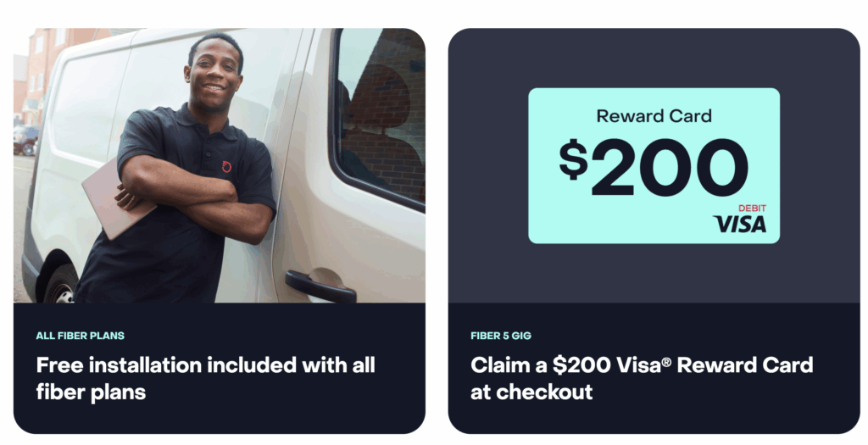868x445 pixels.
Task: Click the 'Reward Card' title on the card
Action: coord(654,115)
